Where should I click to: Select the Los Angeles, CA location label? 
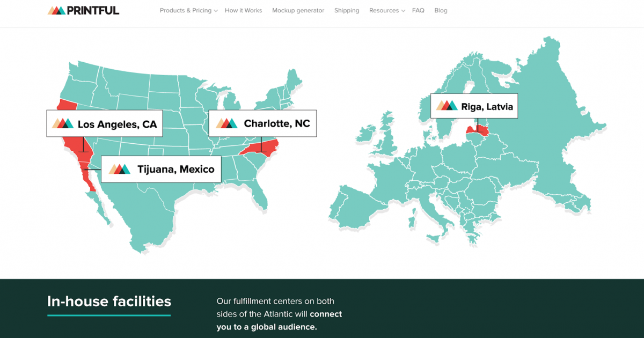point(117,124)
